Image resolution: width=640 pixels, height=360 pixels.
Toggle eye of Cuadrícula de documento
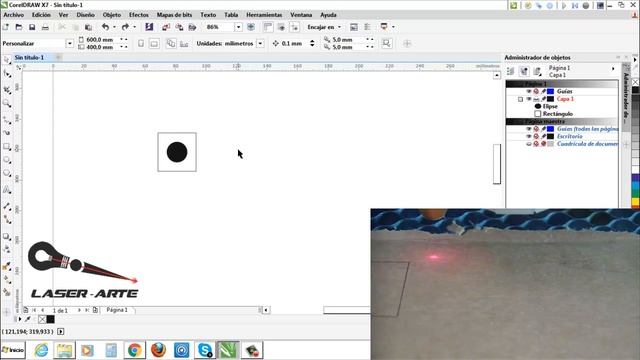click(x=529, y=144)
